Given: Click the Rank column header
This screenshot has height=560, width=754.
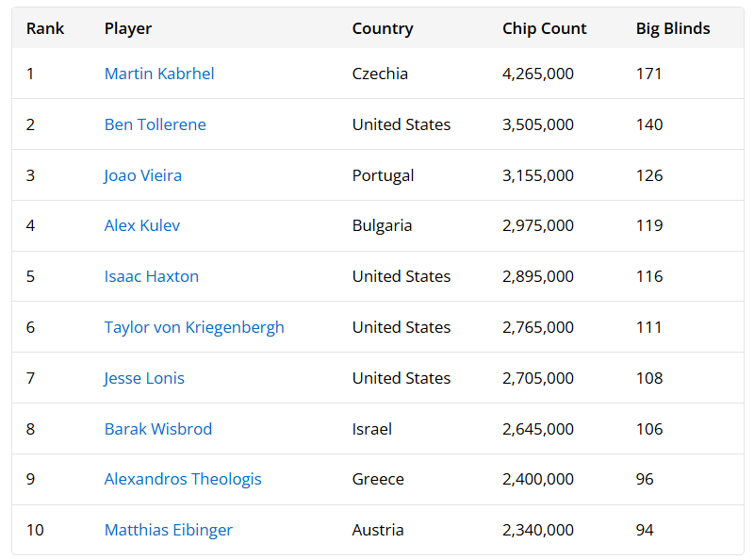Looking at the screenshot, I should pyautogui.click(x=45, y=28).
